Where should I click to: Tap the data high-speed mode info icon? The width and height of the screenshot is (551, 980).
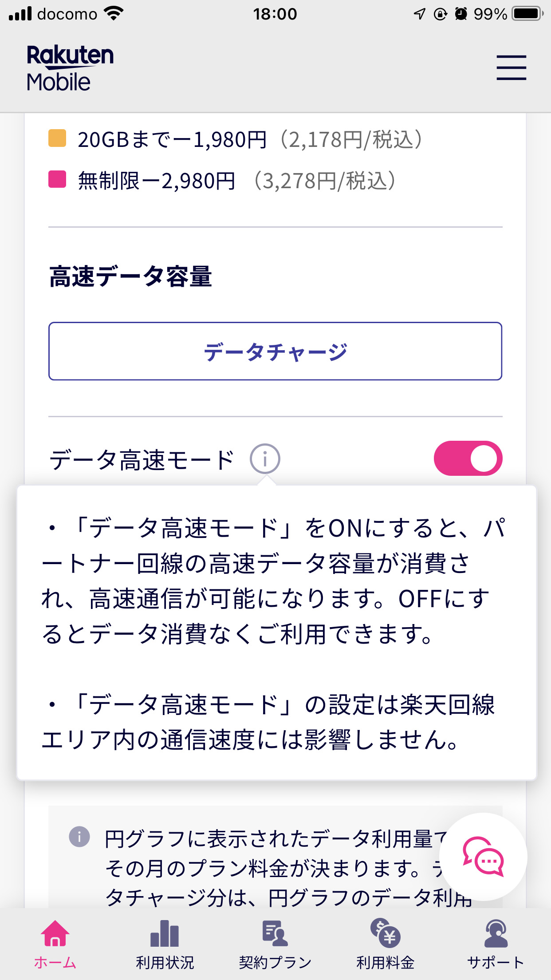(265, 458)
